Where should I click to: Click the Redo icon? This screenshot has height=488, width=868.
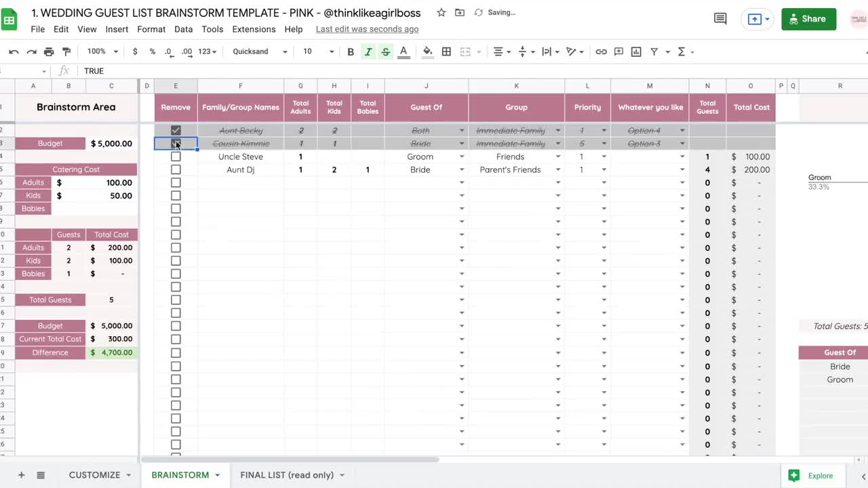coord(31,52)
